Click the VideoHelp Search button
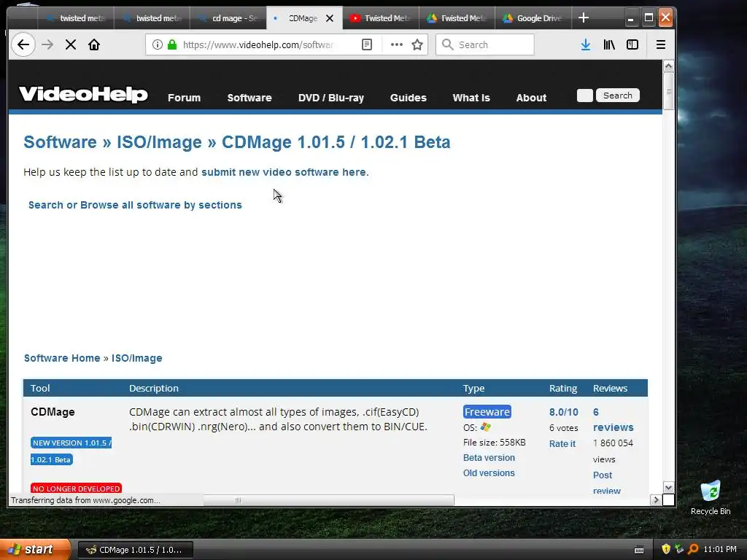The width and height of the screenshot is (747, 560). tap(617, 96)
